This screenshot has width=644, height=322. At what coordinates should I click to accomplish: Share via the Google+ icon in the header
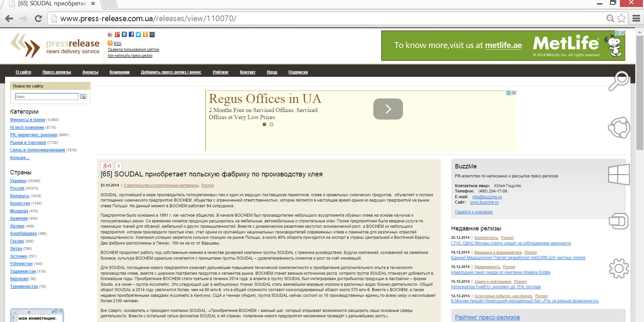pyautogui.click(x=117, y=35)
